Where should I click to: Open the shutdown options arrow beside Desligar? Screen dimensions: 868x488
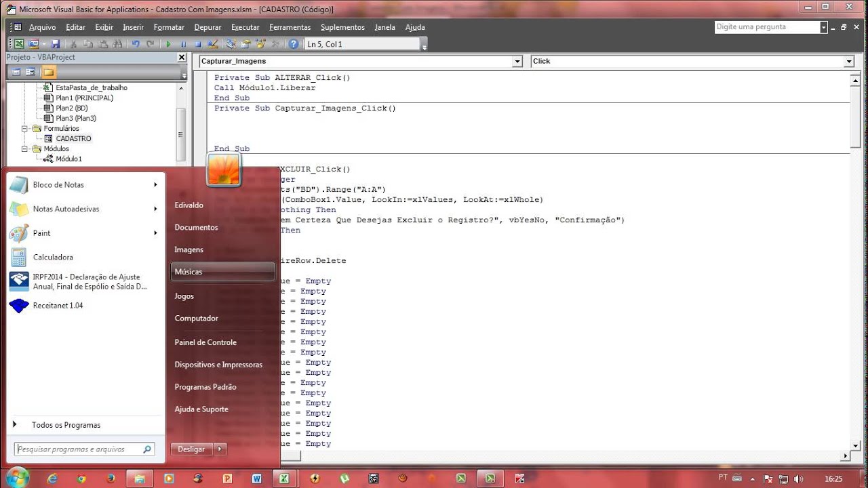coord(220,449)
